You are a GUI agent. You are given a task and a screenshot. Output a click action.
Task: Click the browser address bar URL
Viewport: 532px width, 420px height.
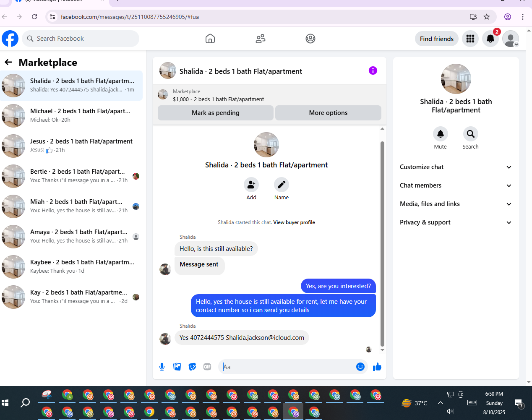tap(130, 17)
